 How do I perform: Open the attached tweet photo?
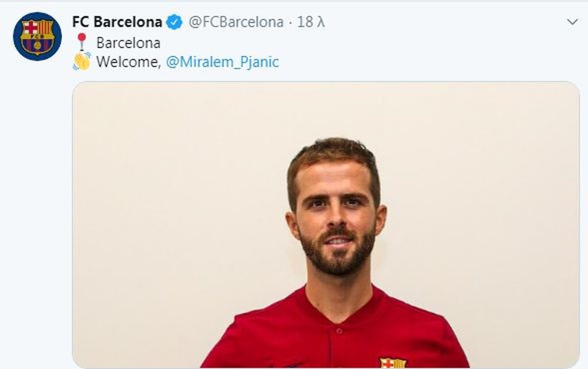pyautogui.click(x=326, y=225)
